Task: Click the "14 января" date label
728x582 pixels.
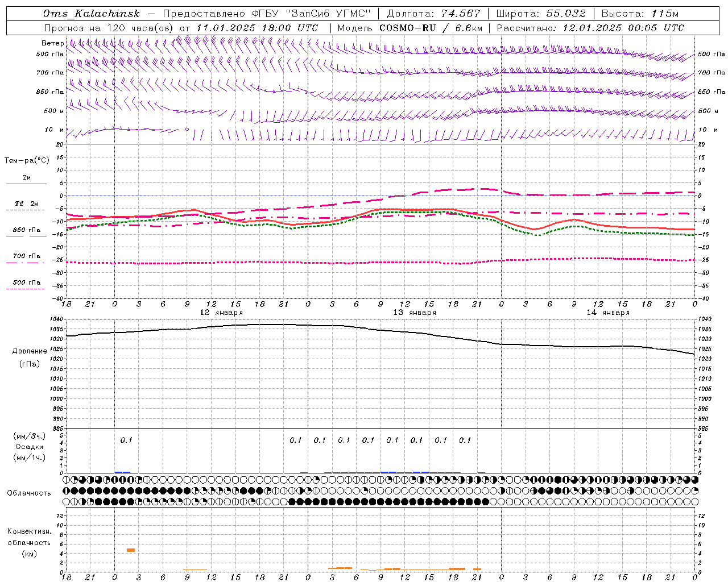Action: point(608,313)
